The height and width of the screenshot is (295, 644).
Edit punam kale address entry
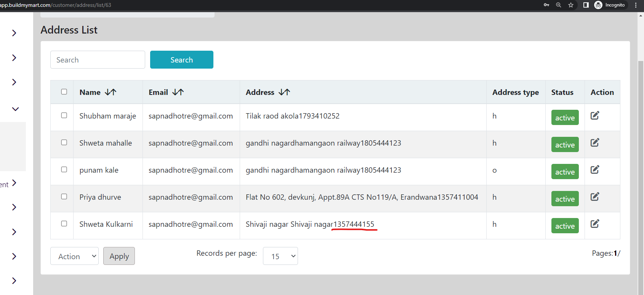point(595,169)
